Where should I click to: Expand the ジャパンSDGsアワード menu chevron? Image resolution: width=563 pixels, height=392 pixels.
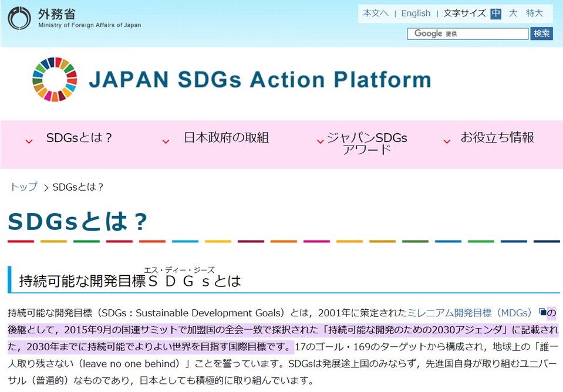click(x=320, y=141)
